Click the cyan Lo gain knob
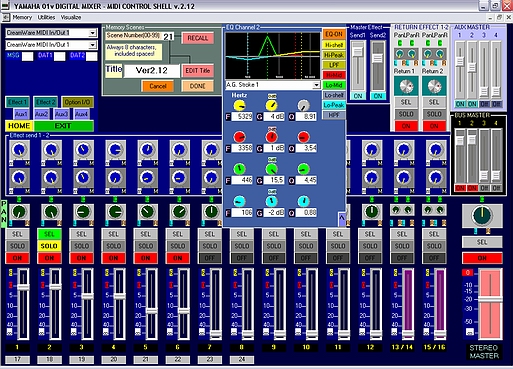The height and width of the screenshot is (369, 513). [271, 201]
